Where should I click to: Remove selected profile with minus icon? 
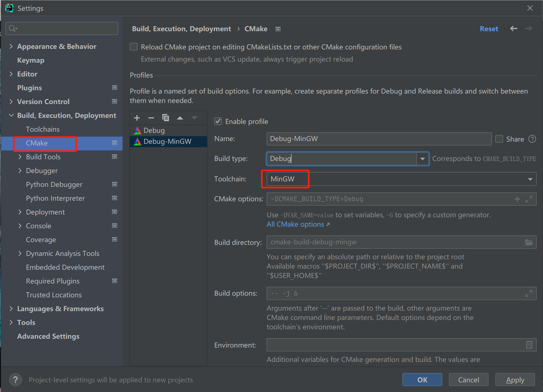click(151, 118)
